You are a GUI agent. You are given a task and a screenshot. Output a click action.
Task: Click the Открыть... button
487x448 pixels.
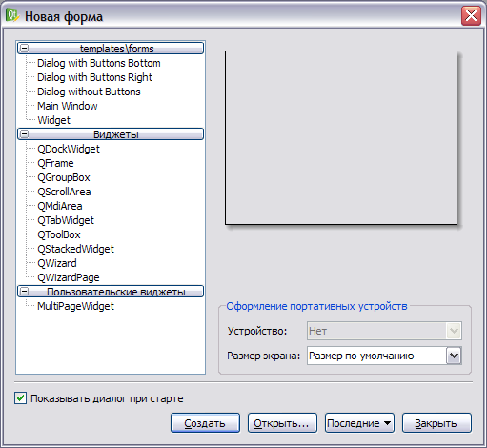point(282,423)
